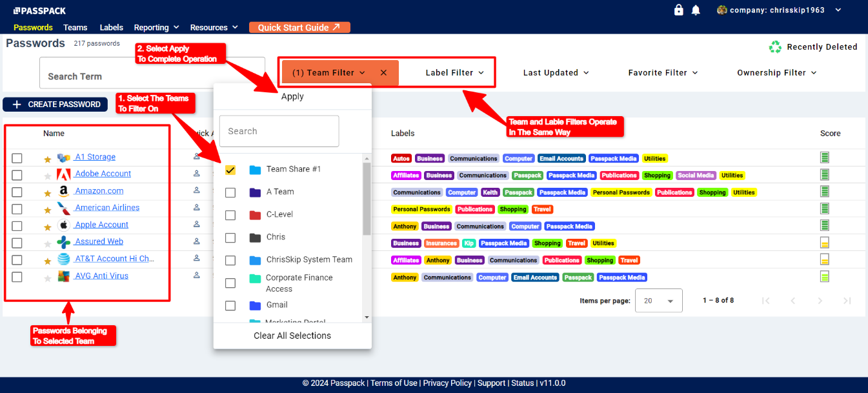Screen dimensions: 868x393
Task: Select the Amazon.com row checkbox
Action: pyautogui.click(x=17, y=192)
